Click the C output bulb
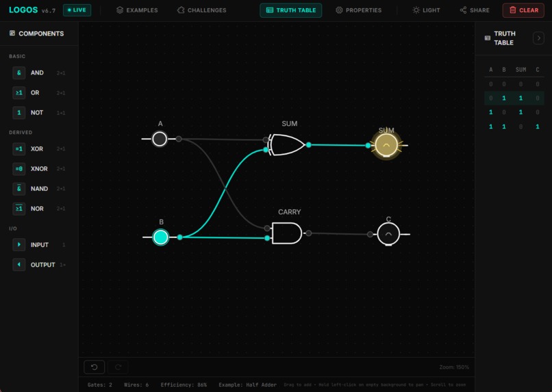 (x=388, y=234)
